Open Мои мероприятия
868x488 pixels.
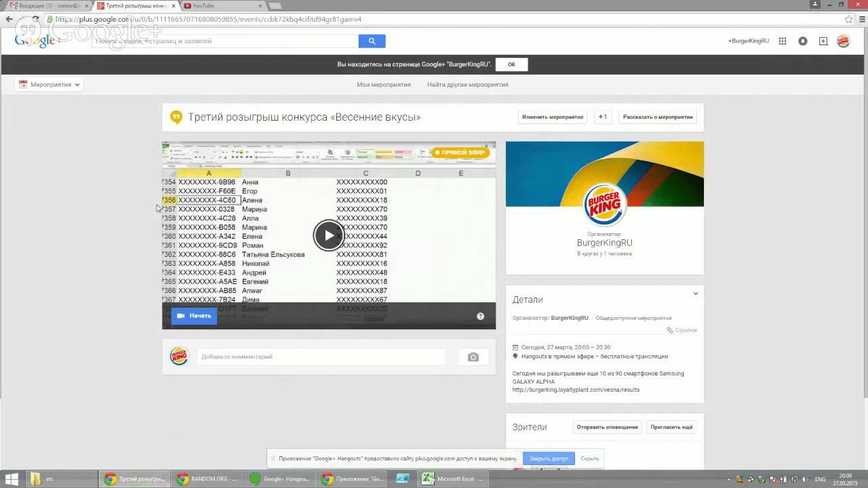pyautogui.click(x=384, y=85)
